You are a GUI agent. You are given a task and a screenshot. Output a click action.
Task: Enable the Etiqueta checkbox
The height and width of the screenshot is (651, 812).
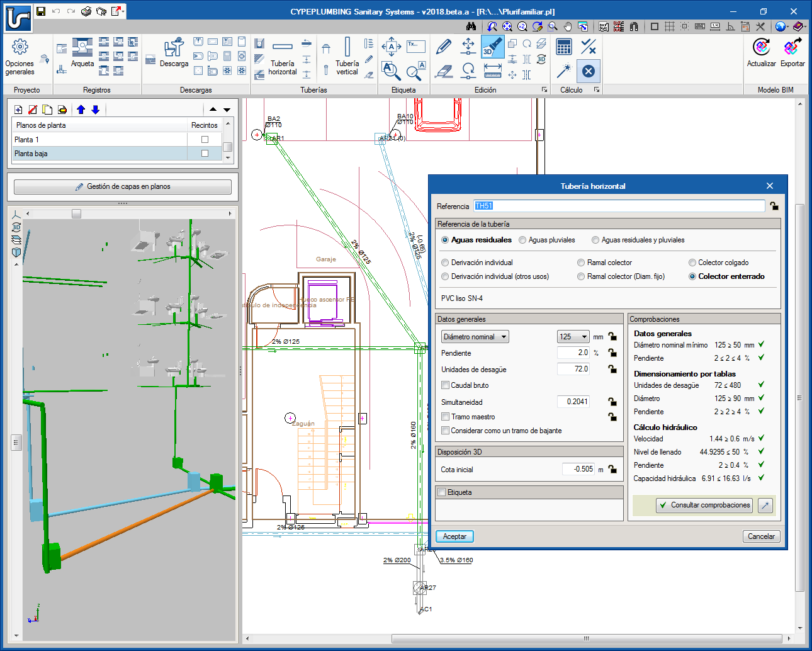click(x=442, y=492)
